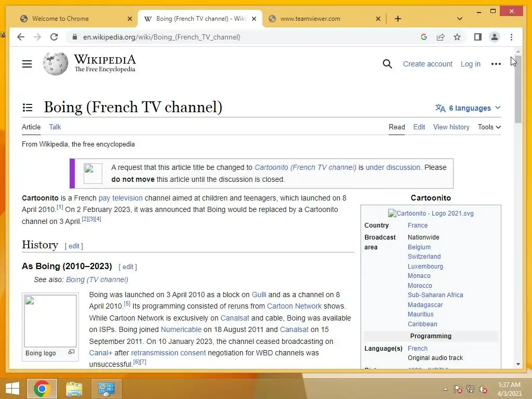Open the personal tools ellipsis menu

[496, 64]
